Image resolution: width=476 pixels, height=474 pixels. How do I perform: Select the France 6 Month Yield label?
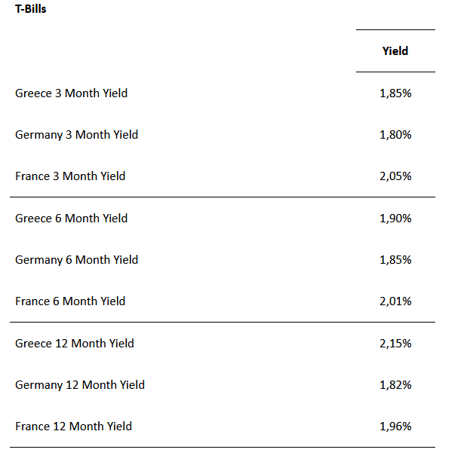[x=70, y=301]
